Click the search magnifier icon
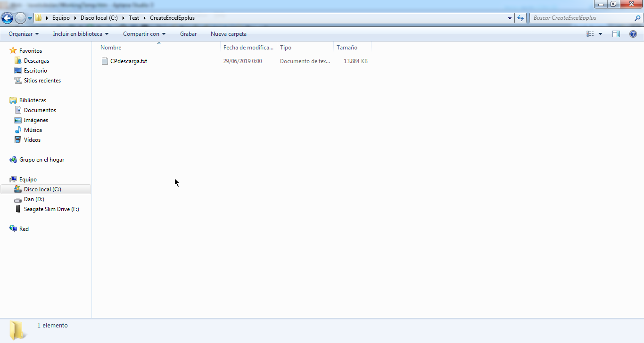Screen dimensions: 644x343 point(637,18)
